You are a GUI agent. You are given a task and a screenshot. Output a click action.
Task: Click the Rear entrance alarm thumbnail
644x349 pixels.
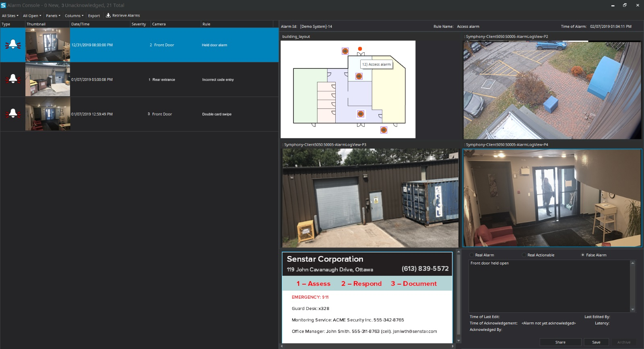[x=47, y=79]
